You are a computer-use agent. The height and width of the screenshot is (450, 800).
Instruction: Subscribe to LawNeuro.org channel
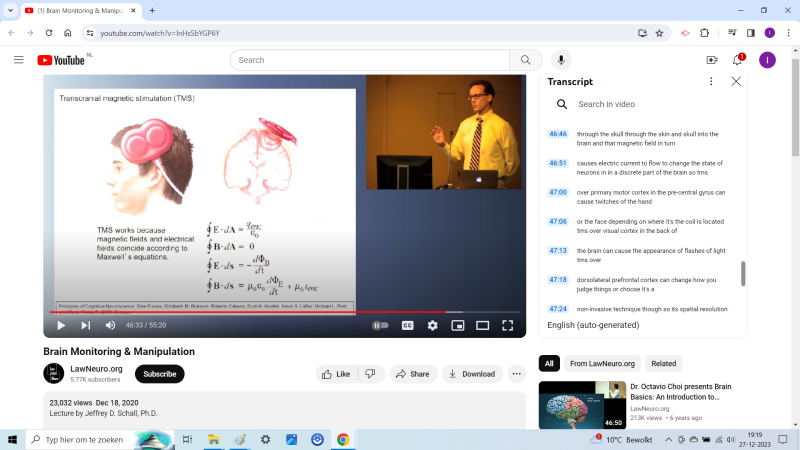click(159, 374)
